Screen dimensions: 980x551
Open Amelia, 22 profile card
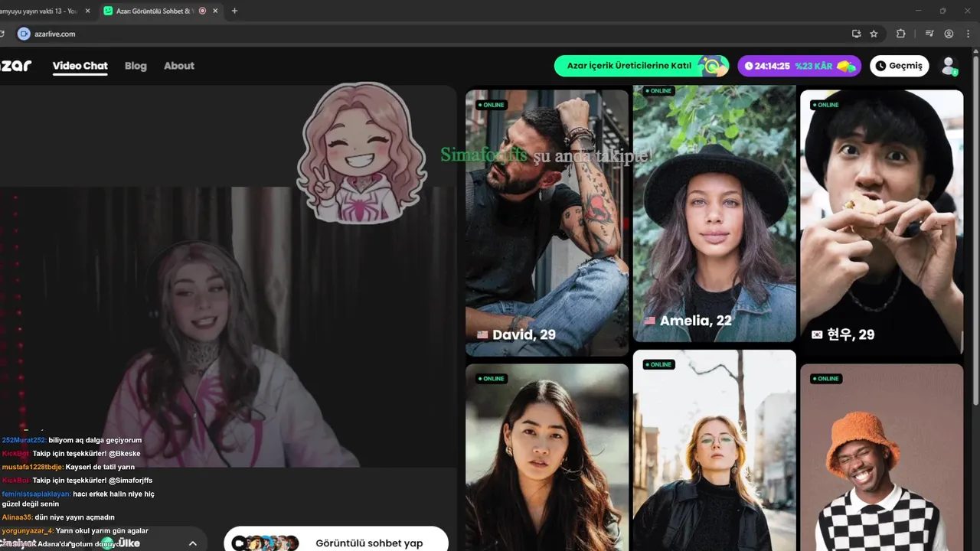[714, 214]
